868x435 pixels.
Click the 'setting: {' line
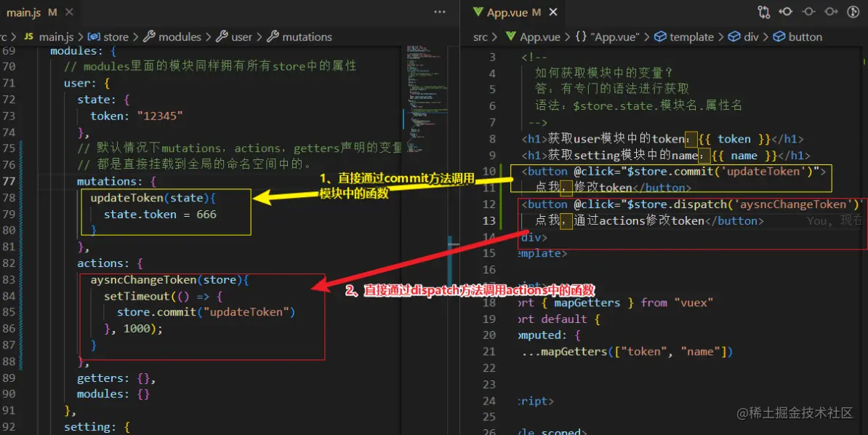point(97,427)
